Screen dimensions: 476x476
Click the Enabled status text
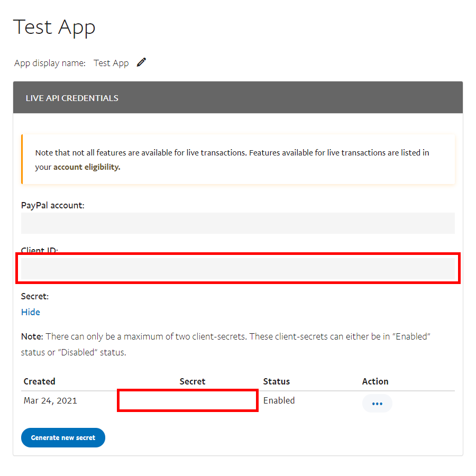pos(279,400)
